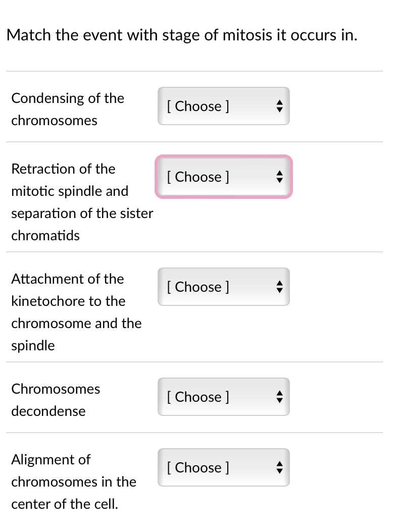Click the arrow icon on the decondense dropdown
The image size is (394, 532).
coord(279,397)
